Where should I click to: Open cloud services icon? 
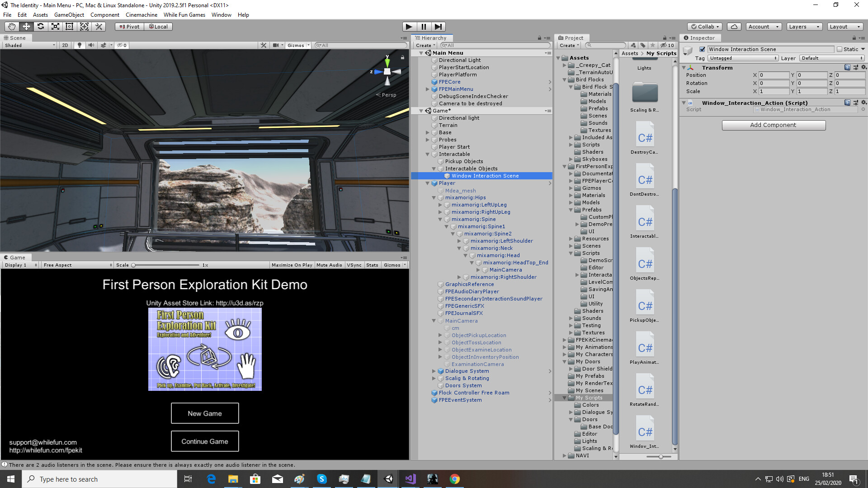734,27
